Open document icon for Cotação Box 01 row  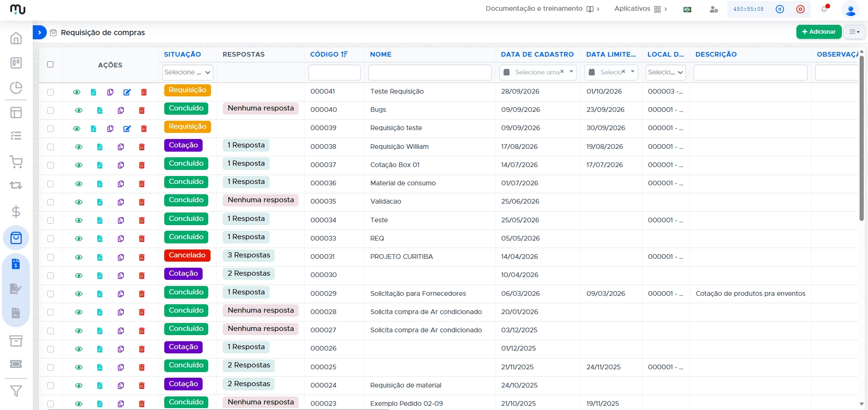100,165
